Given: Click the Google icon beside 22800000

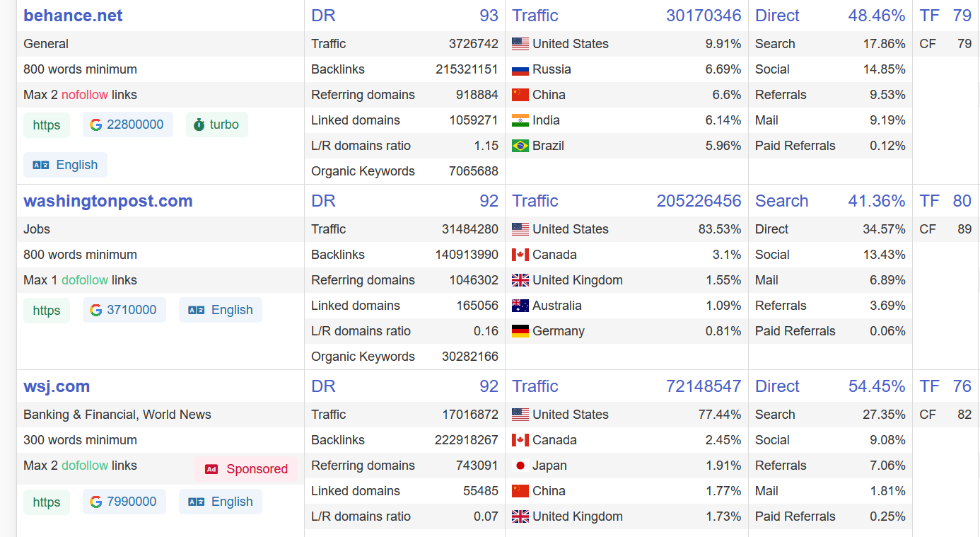Looking at the screenshot, I should [x=96, y=125].
